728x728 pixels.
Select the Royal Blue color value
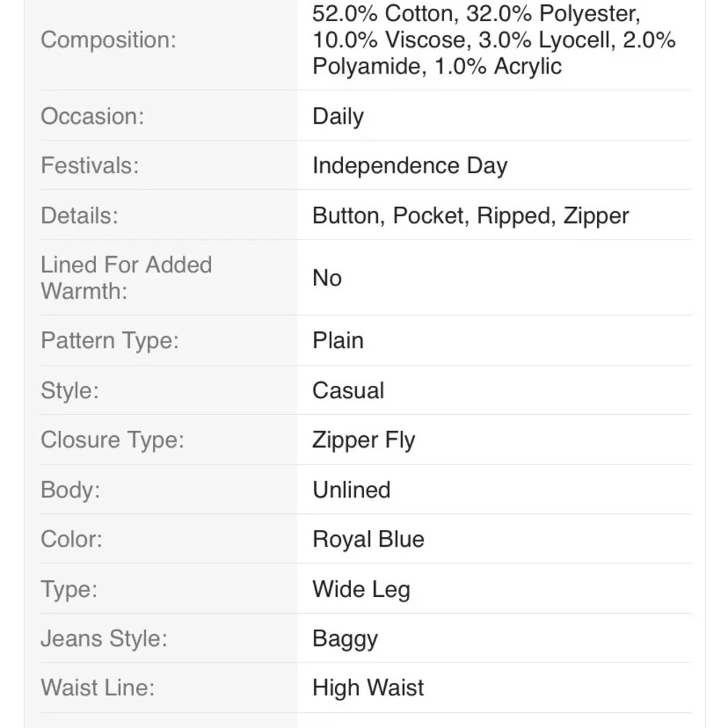[368, 539]
